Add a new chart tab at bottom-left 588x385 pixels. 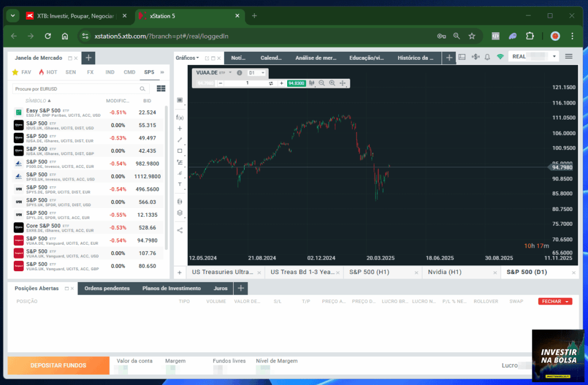[x=180, y=272]
